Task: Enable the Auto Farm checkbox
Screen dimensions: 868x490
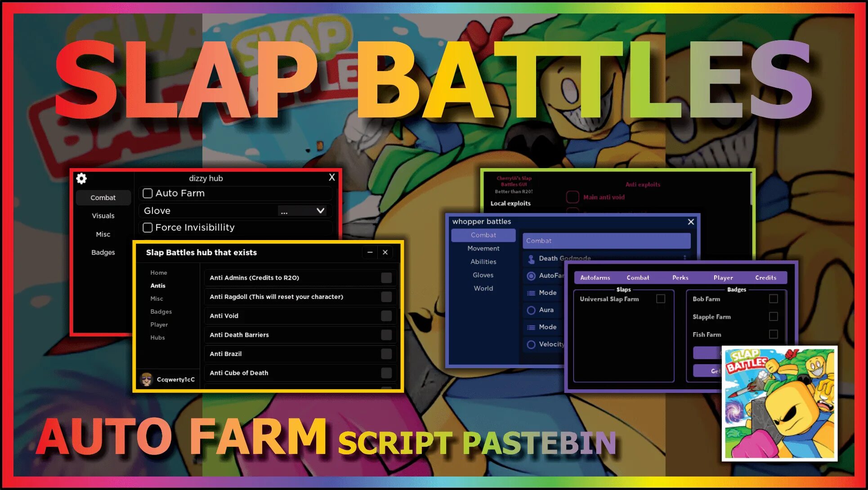Action: (x=148, y=193)
